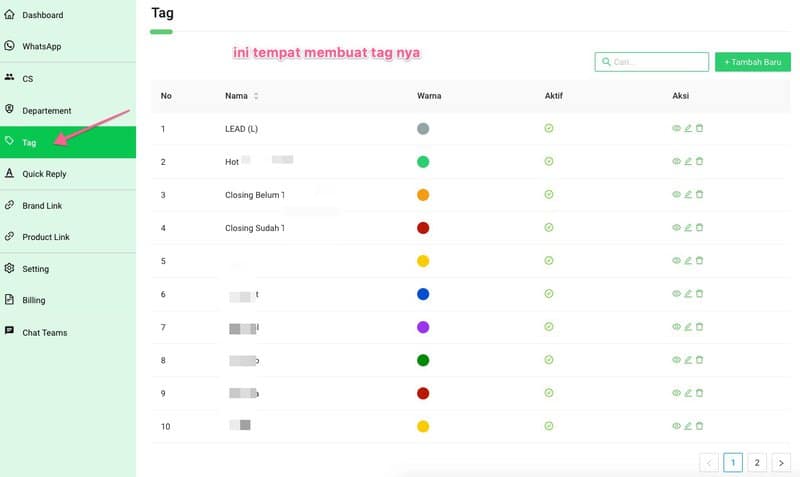Viewport: 800px width, 477px height.
Task: Sort table by Nama column arrows
Action: tap(256, 96)
